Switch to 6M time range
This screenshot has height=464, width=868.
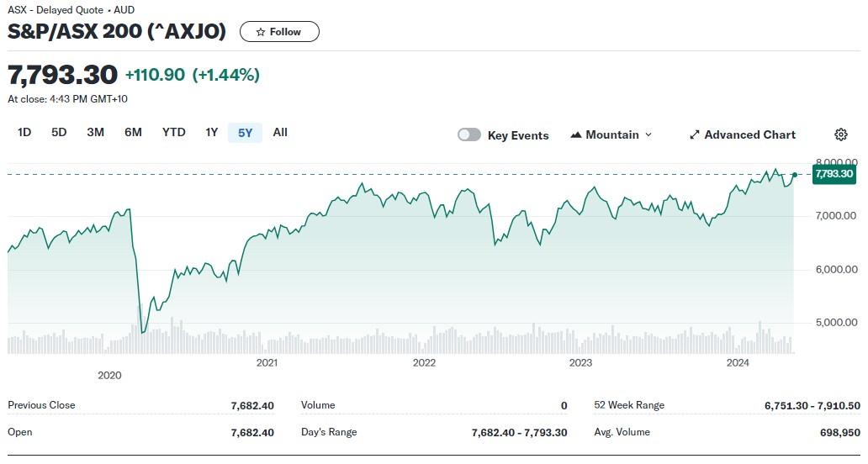coord(133,132)
